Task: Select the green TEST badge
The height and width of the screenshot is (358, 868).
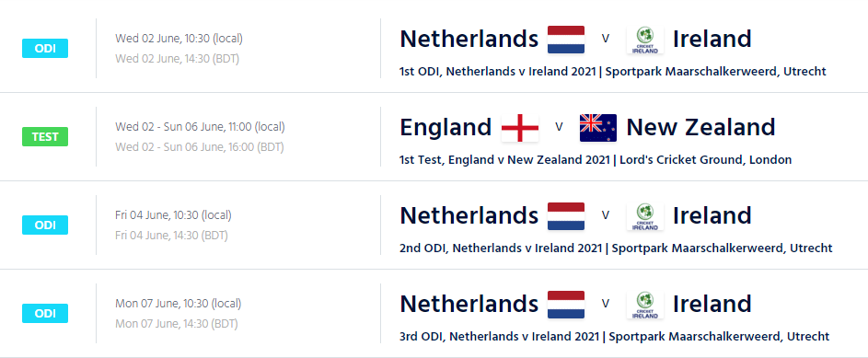Action: click(45, 137)
